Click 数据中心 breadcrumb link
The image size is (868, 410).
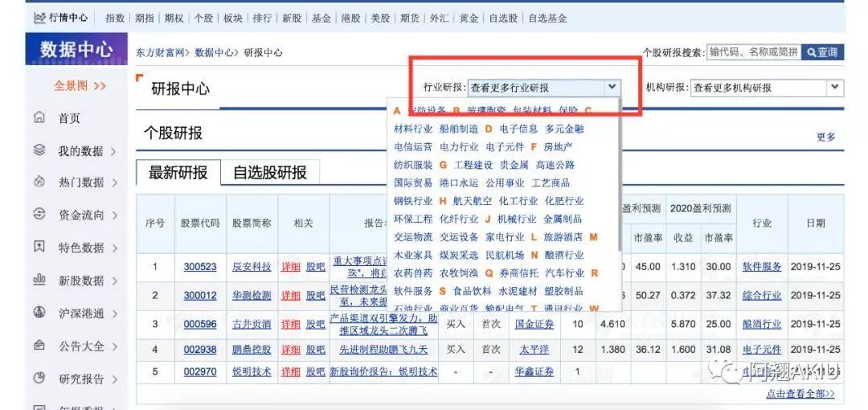(x=214, y=52)
